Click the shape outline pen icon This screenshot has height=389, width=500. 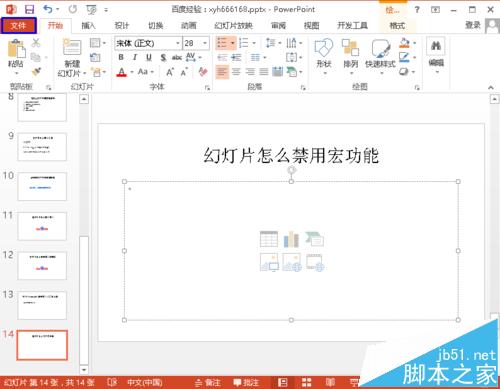coord(404,57)
